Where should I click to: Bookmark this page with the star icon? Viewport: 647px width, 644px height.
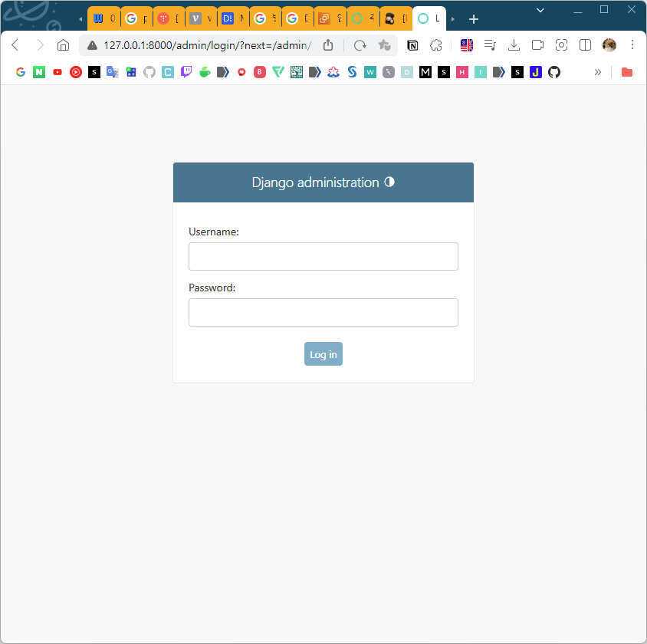pos(384,45)
